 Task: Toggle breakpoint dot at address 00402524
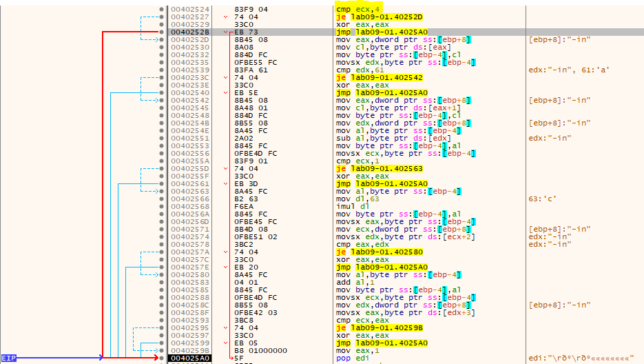click(x=161, y=9)
